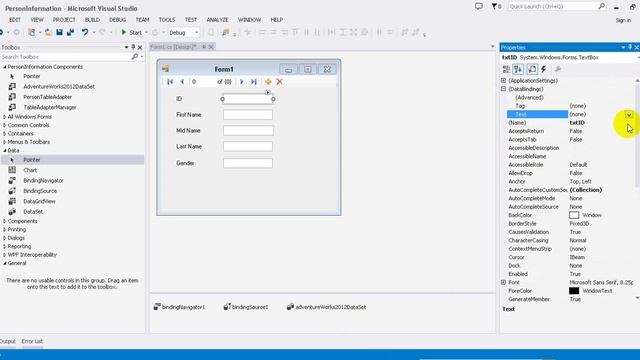Open the DEBUG menu
The image size is (640, 360).
click(x=118, y=20)
